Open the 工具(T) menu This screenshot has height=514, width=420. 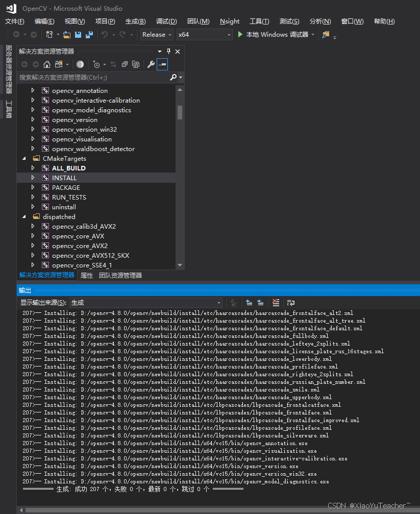[x=259, y=21]
